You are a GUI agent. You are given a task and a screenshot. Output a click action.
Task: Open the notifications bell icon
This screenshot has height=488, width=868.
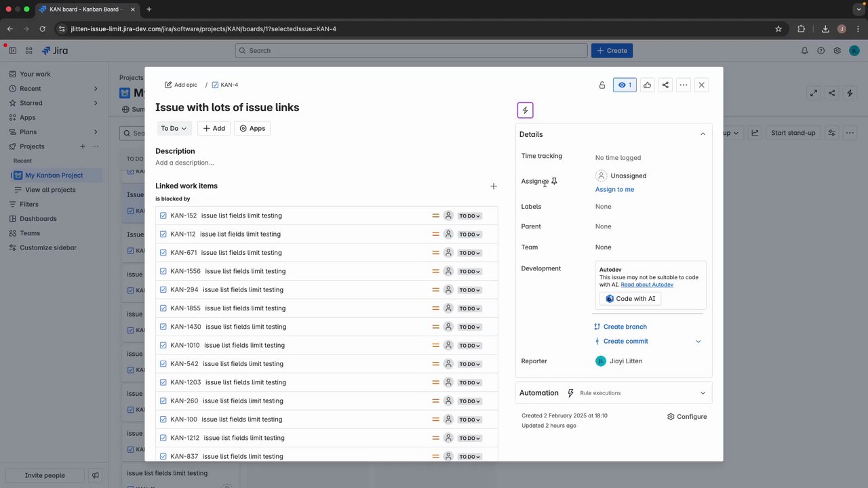[805, 51]
